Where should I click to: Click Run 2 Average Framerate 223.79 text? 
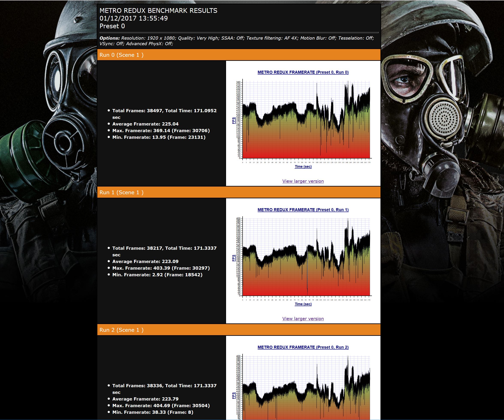(145, 399)
